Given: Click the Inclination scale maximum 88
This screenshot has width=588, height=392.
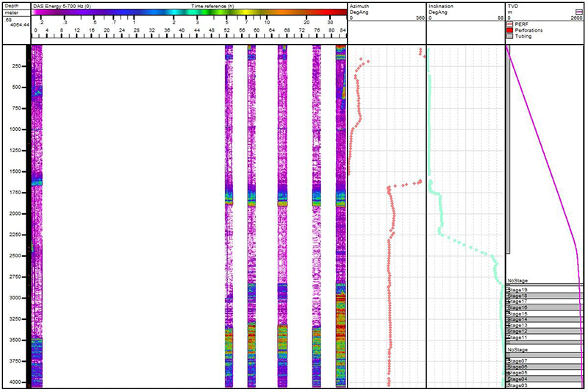Looking at the screenshot, I should pos(501,18).
